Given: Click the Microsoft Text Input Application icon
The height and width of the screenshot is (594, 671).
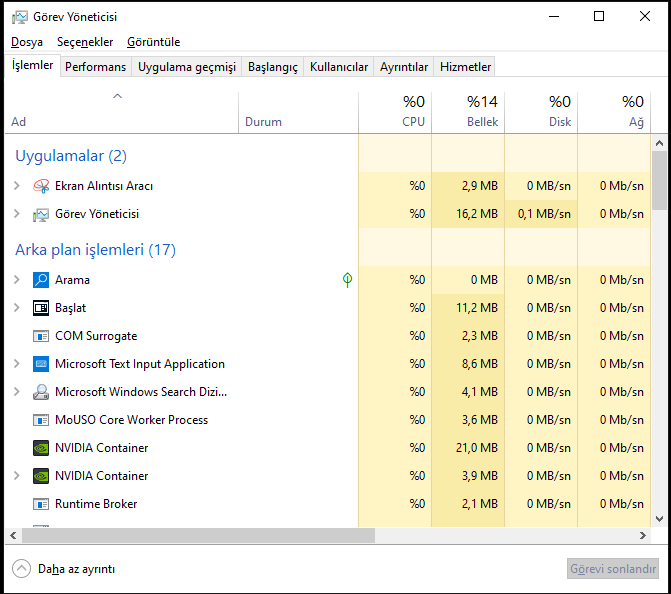Looking at the screenshot, I should pyautogui.click(x=41, y=364).
